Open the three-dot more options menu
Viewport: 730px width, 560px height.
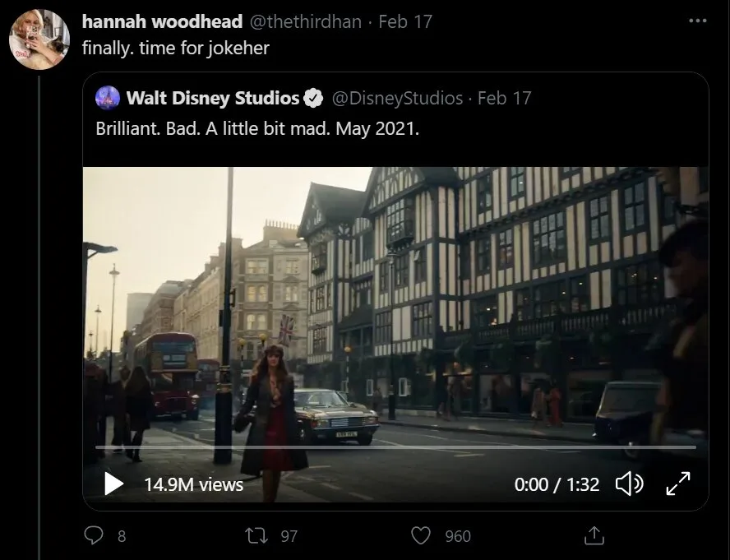tap(696, 21)
